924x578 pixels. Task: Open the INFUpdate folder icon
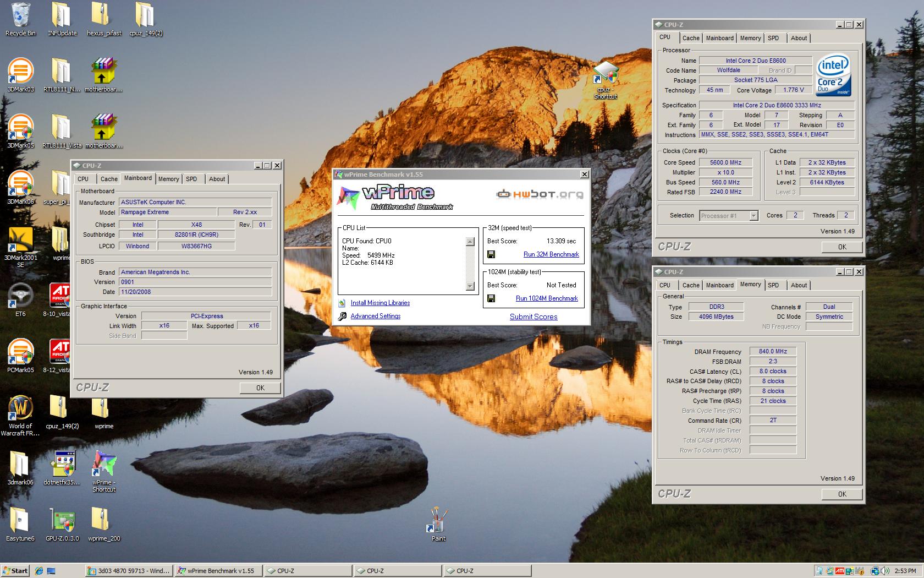62,19
